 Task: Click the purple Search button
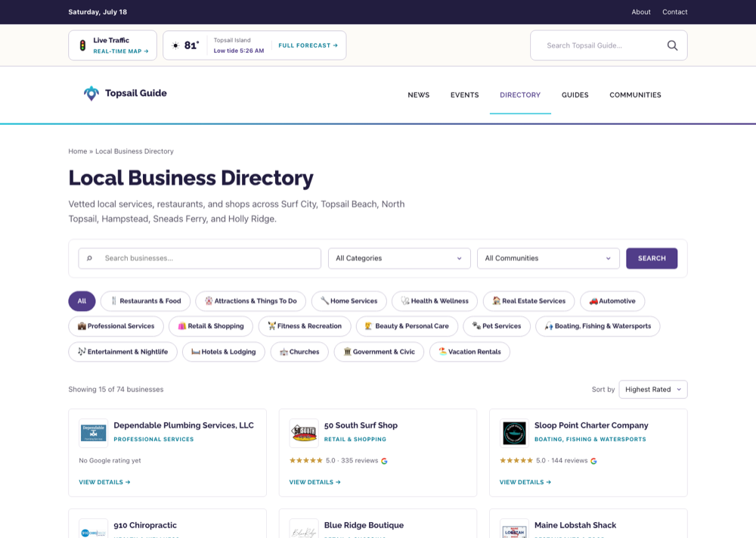(652, 258)
